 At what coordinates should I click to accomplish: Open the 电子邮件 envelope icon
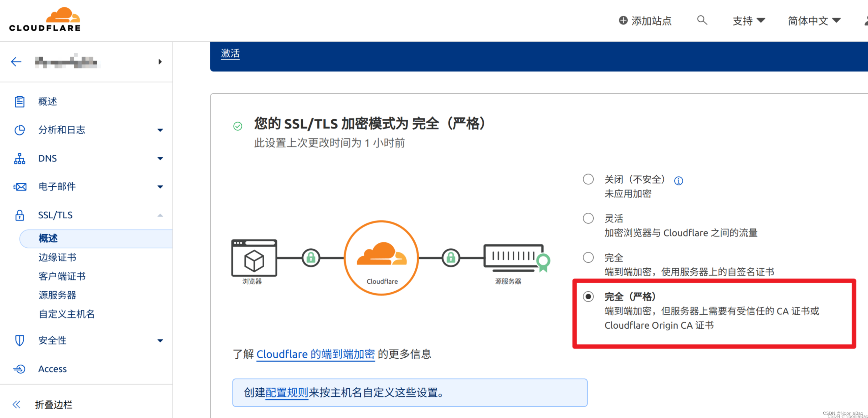coord(20,186)
